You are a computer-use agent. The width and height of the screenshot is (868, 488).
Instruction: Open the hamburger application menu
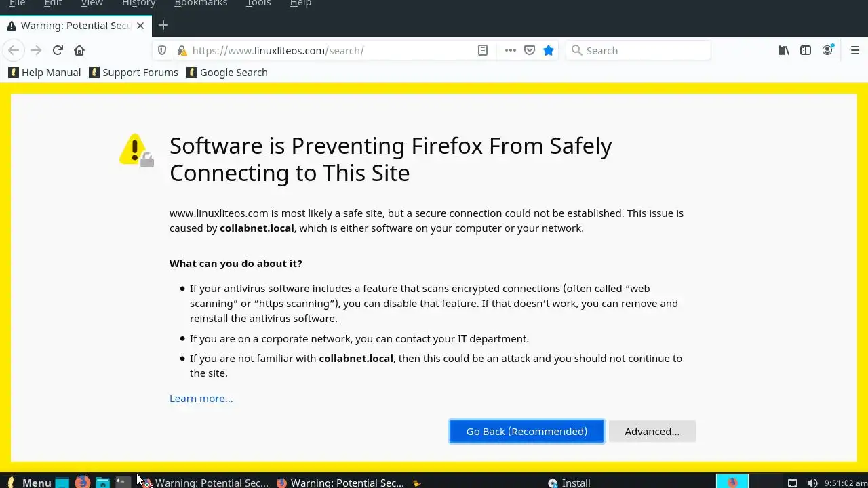click(x=855, y=50)
